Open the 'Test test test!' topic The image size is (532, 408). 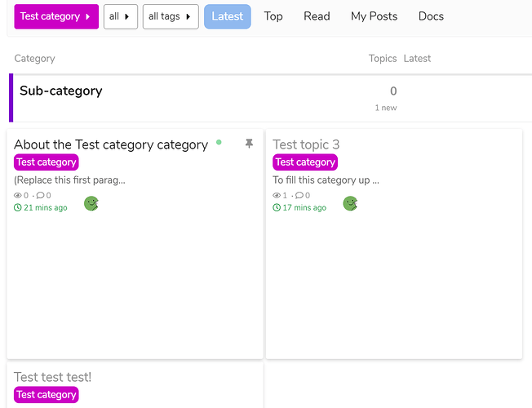tap(52, 377)
